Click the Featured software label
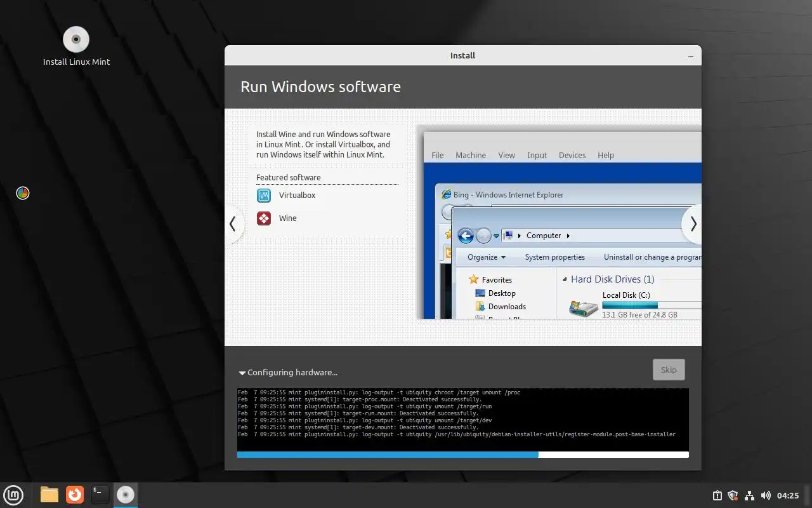Screen dimensions: 812x508 tap(288, 178)
